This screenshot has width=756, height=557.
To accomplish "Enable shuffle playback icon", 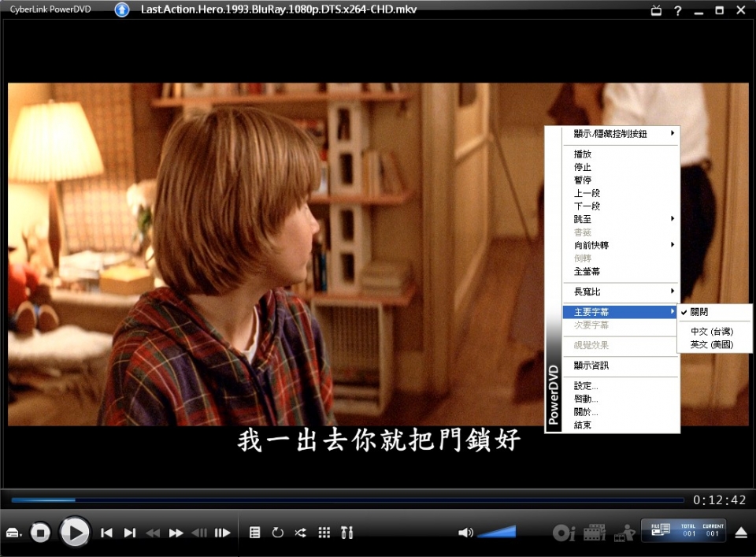I will 300,533.
